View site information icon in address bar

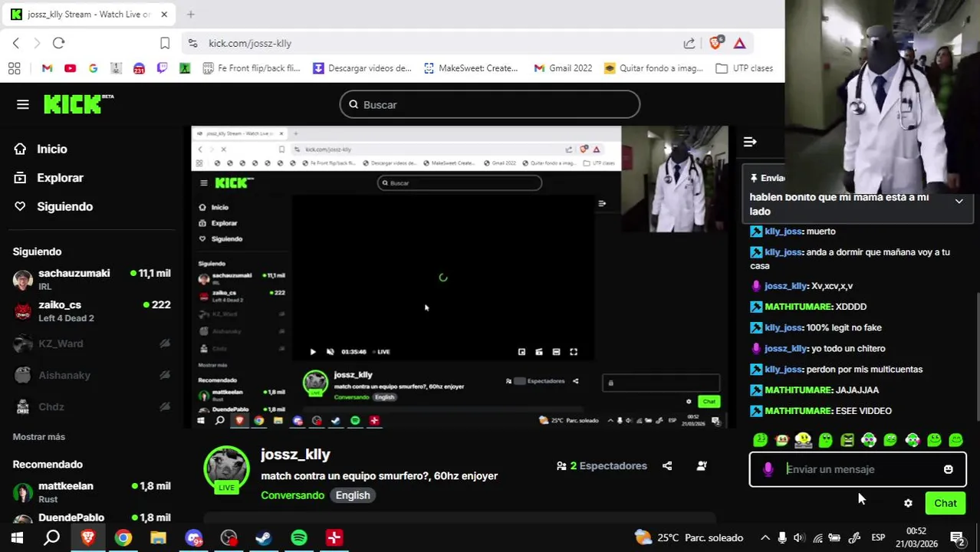(x=192, y=43)
